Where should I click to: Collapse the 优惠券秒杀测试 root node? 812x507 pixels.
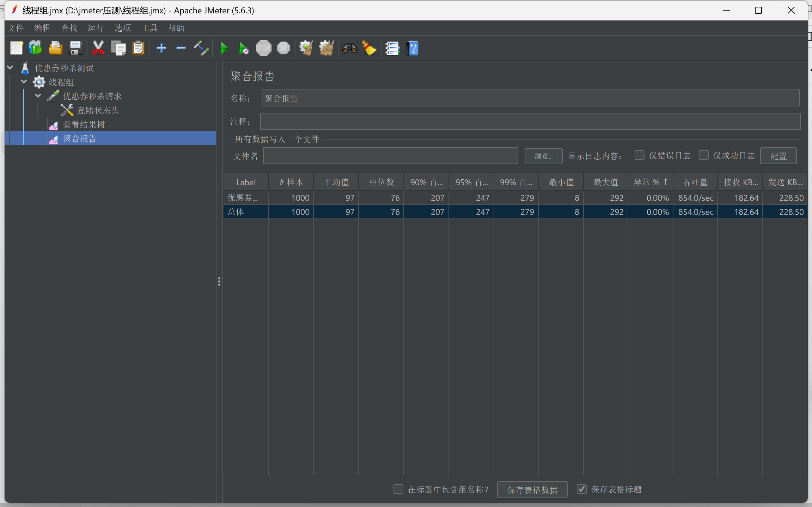[10, 68]
